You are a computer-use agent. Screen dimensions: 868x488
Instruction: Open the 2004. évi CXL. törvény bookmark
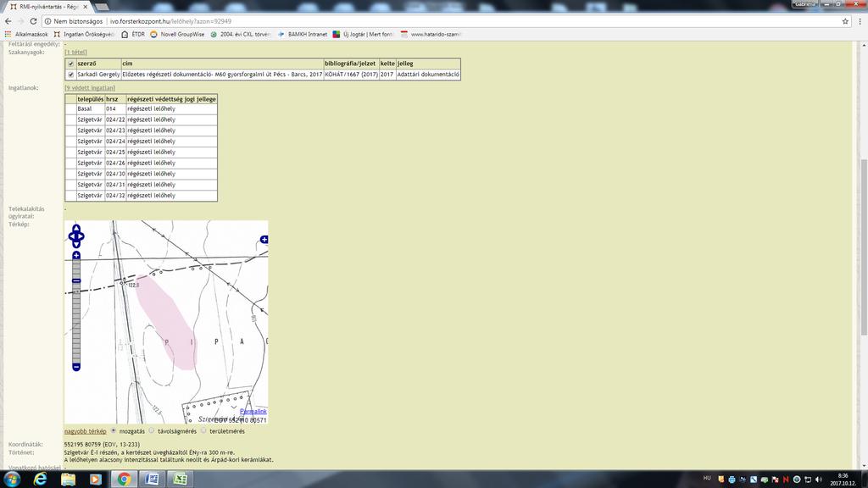click(x=240, y=34)
